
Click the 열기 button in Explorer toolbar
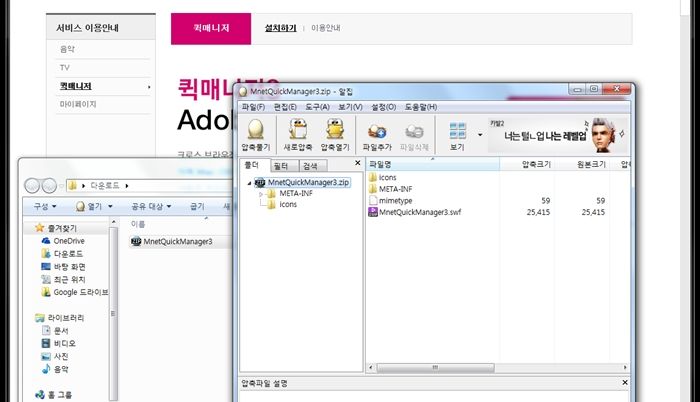coord(89,206)
